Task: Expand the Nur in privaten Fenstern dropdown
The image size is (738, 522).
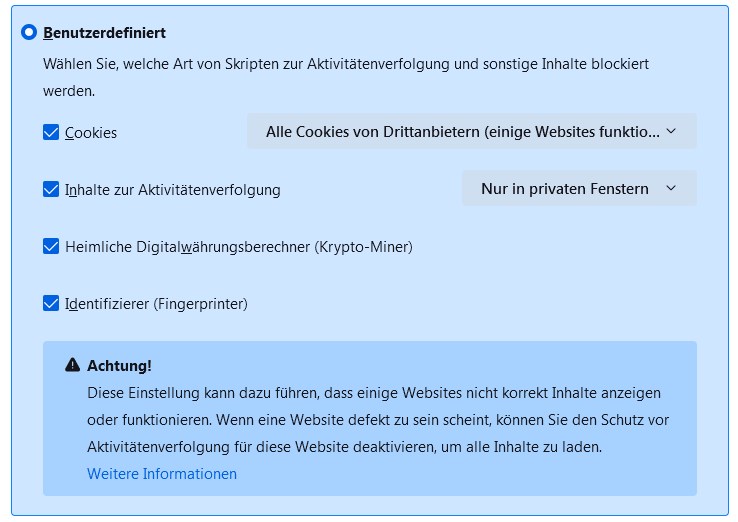Action: pos(565,188)
